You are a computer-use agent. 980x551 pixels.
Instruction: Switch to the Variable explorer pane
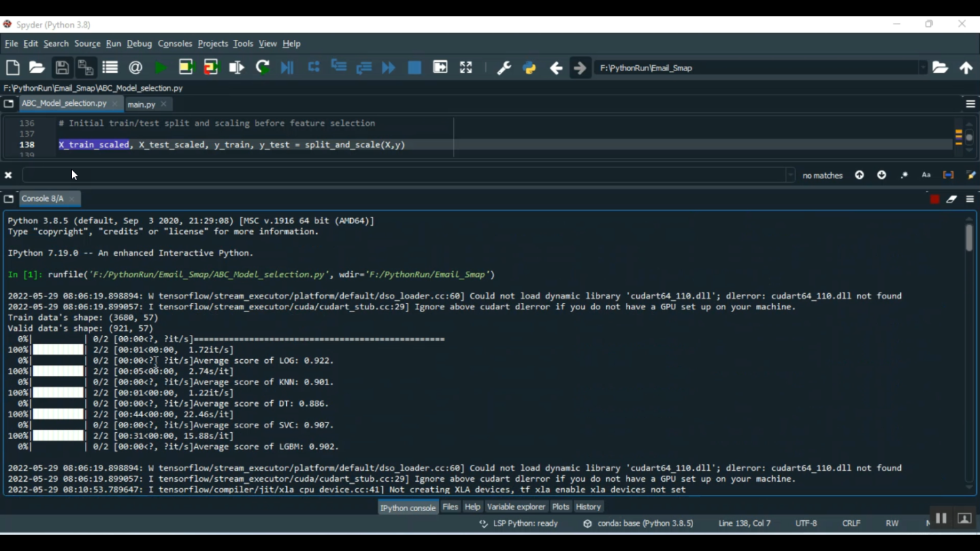516,507
